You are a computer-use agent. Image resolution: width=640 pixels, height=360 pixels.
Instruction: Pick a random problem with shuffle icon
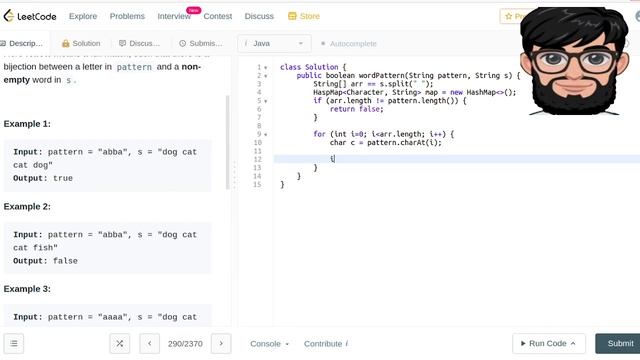point(120,344)
